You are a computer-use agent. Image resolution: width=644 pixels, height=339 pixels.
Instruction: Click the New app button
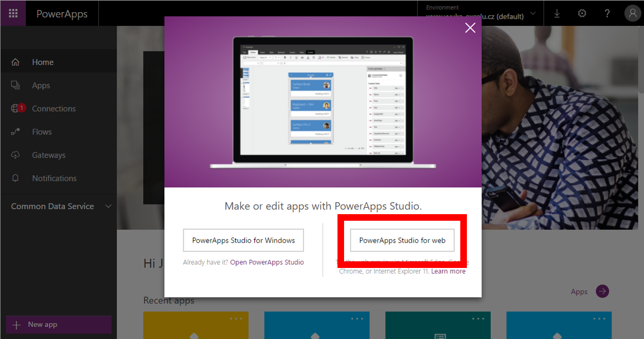[58, 325]
